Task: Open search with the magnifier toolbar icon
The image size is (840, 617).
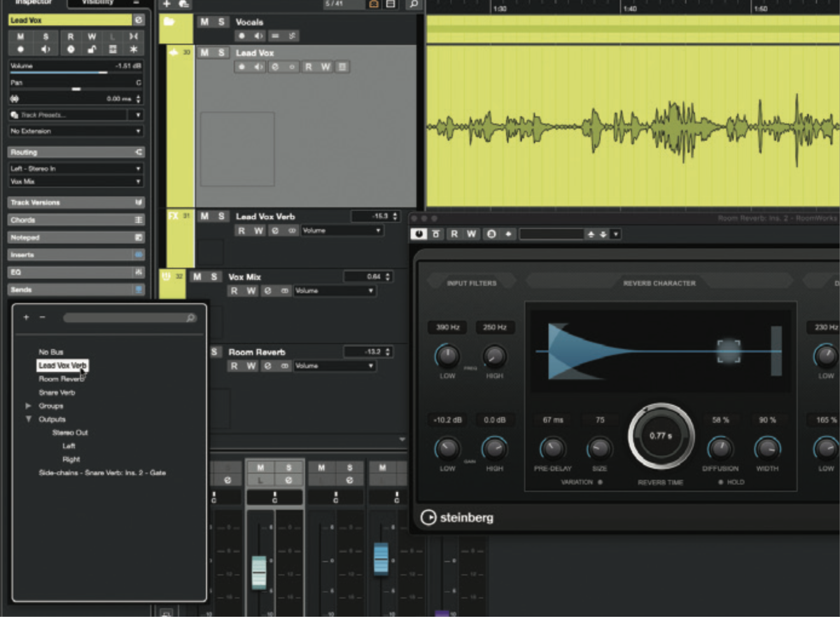Action: (x=413, y=4)
